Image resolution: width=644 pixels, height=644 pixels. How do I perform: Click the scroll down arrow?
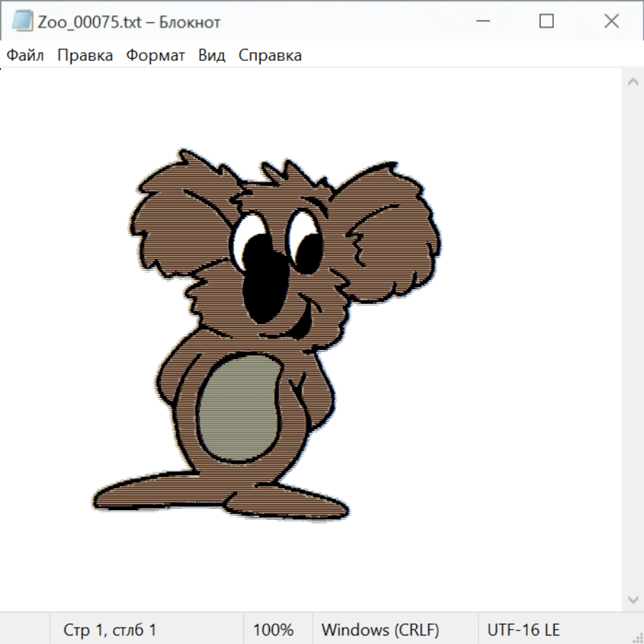pos(633,599)
